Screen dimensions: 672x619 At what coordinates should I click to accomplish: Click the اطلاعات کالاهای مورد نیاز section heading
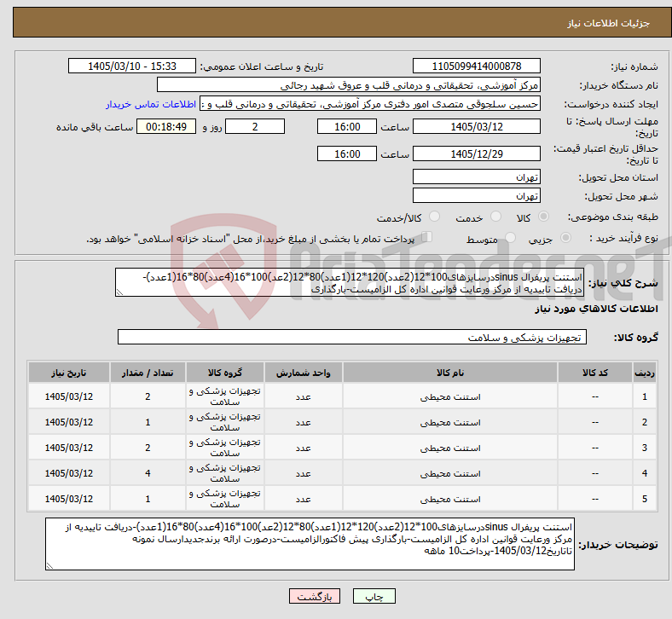point(596,309)
